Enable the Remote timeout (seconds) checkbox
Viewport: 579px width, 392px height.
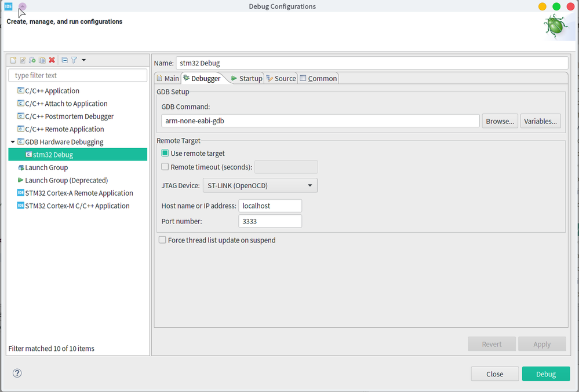[x=165, y=167]
